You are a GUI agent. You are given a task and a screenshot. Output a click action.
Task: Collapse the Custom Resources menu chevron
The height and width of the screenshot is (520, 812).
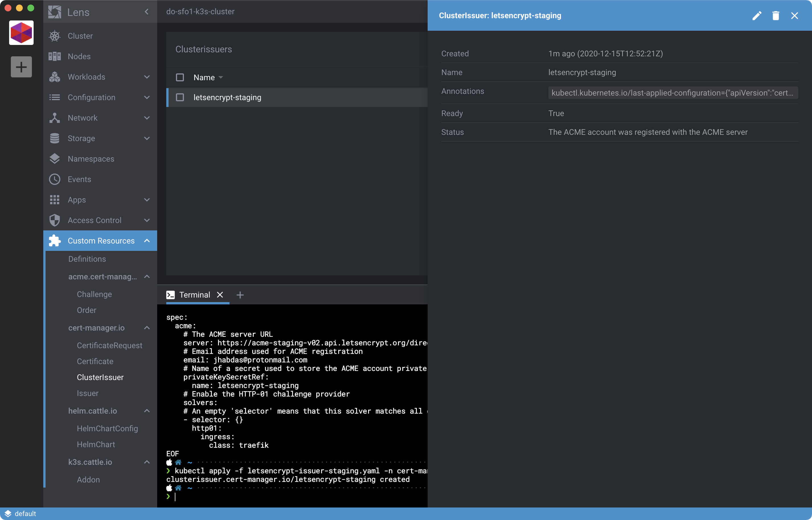[147, 240]
